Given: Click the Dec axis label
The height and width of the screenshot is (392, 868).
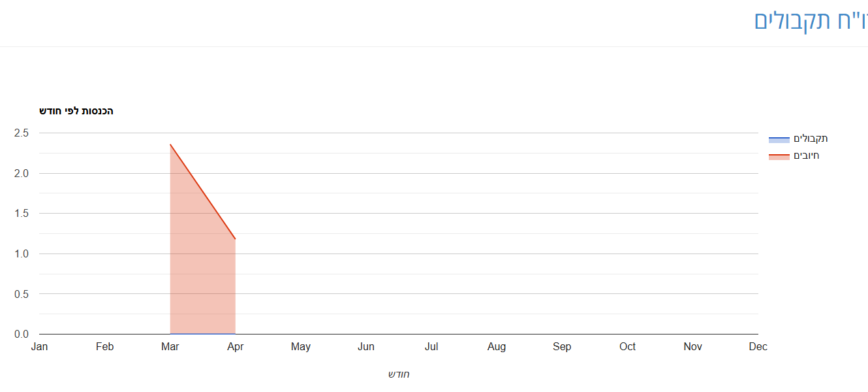Looking at the screenshot, I should coord(758,347).
